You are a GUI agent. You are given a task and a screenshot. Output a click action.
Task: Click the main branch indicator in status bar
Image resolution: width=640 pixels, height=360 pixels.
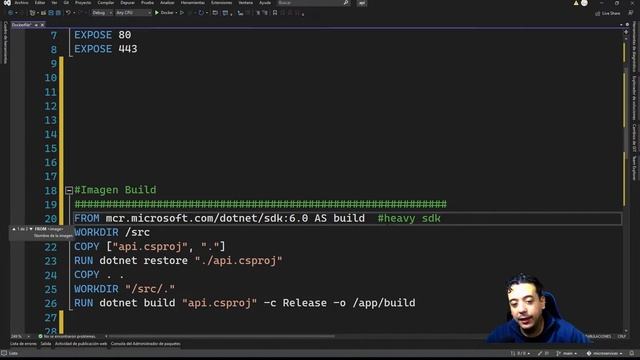(x=567, y=353)
